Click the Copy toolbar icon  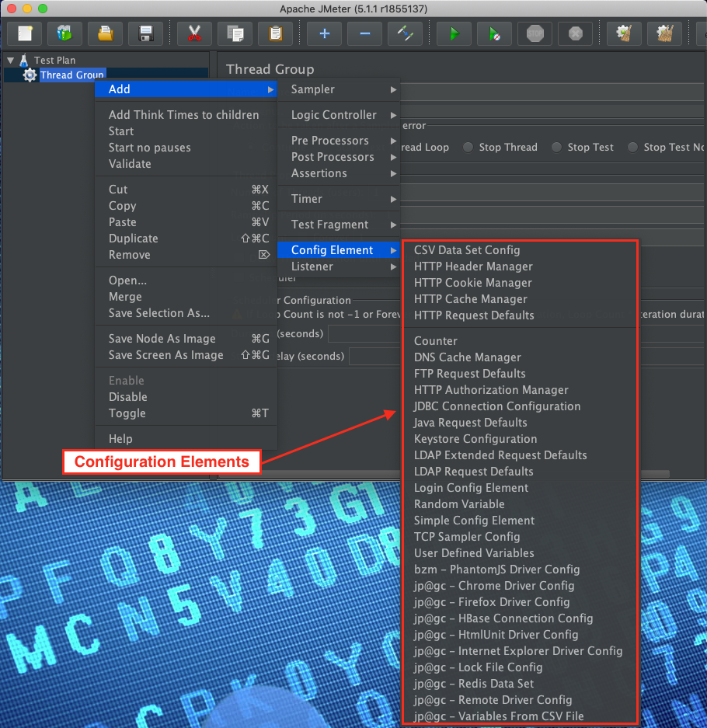[235, 33]
